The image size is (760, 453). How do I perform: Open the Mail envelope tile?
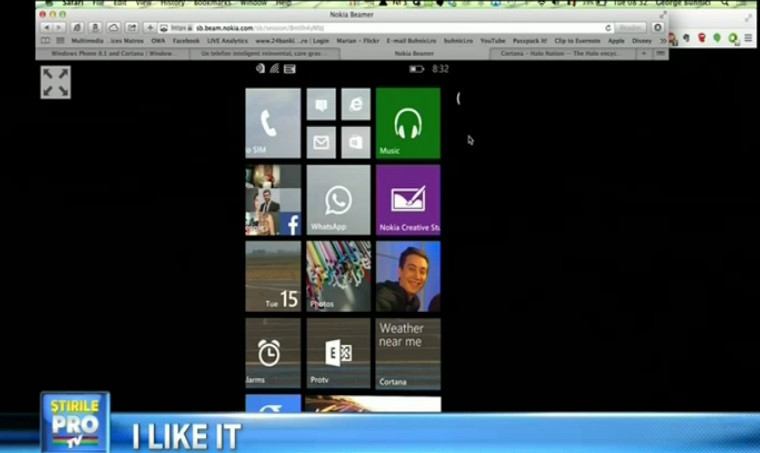(x=321, y=142)
